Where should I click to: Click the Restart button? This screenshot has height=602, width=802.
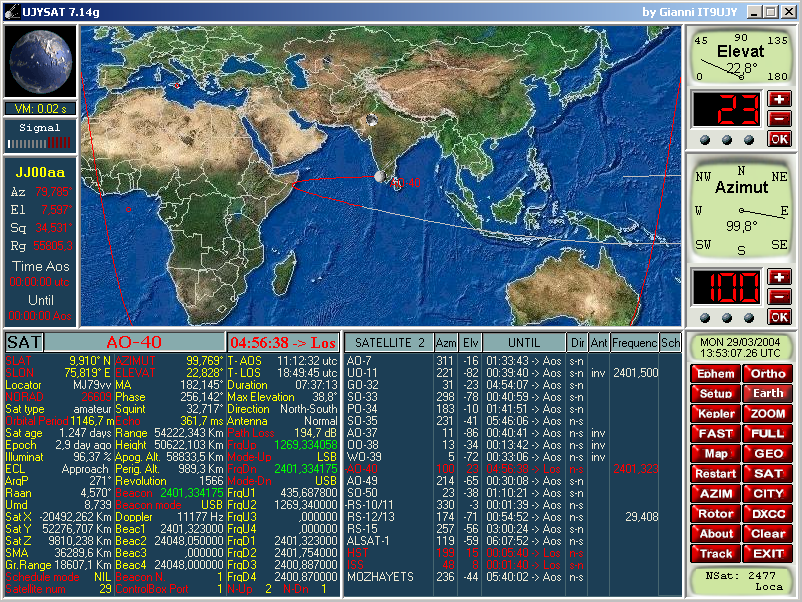[716, 474]
